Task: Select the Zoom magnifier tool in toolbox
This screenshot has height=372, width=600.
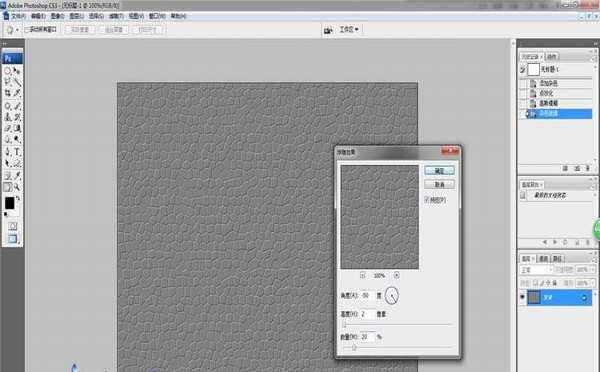Action: coord(17,187)
